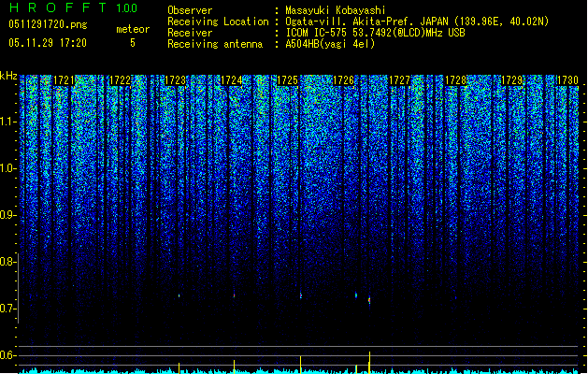Click the observer name Masayuki Kobayashi

coord(336,10)
